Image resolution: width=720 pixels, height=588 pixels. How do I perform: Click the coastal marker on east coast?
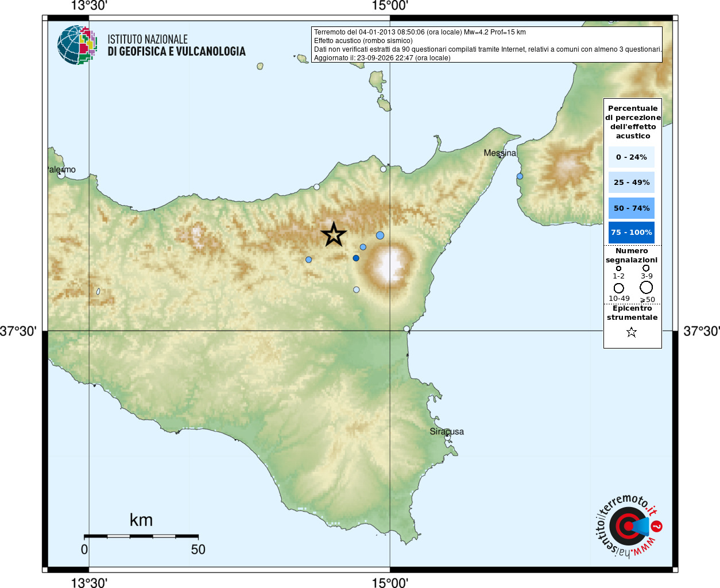(407, 328)
